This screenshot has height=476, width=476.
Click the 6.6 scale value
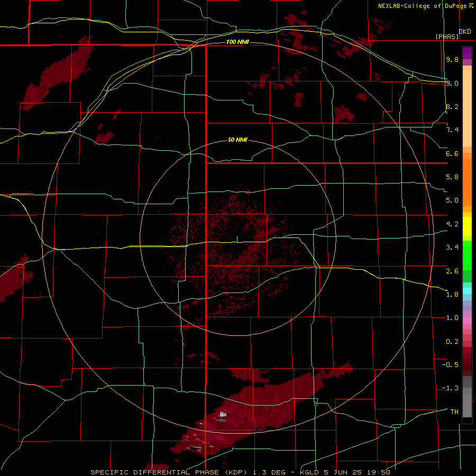pos(452,153)
